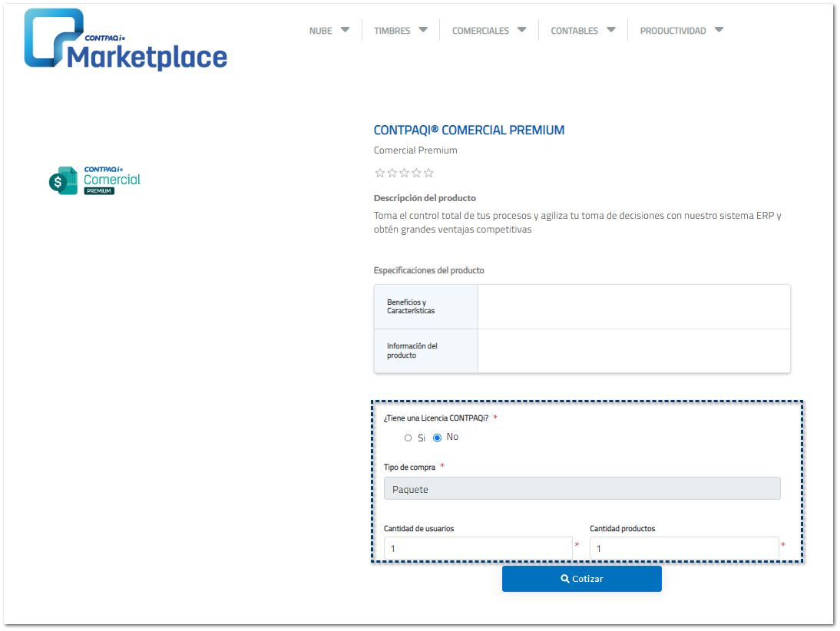Click the CONTPAQi Marketplace logo
Viewport: 840px width, 631px height.
(125, 40)
